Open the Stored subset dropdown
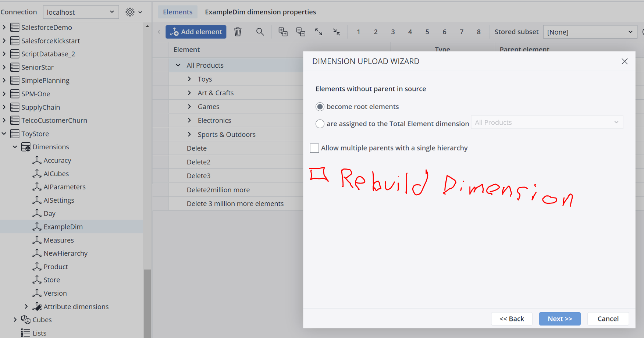 [590, 32]
